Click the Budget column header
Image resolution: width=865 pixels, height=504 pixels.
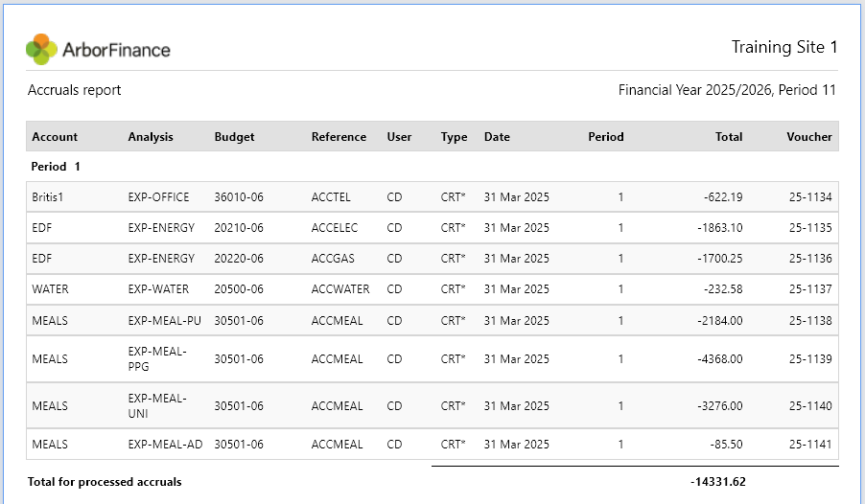point(234,137)
